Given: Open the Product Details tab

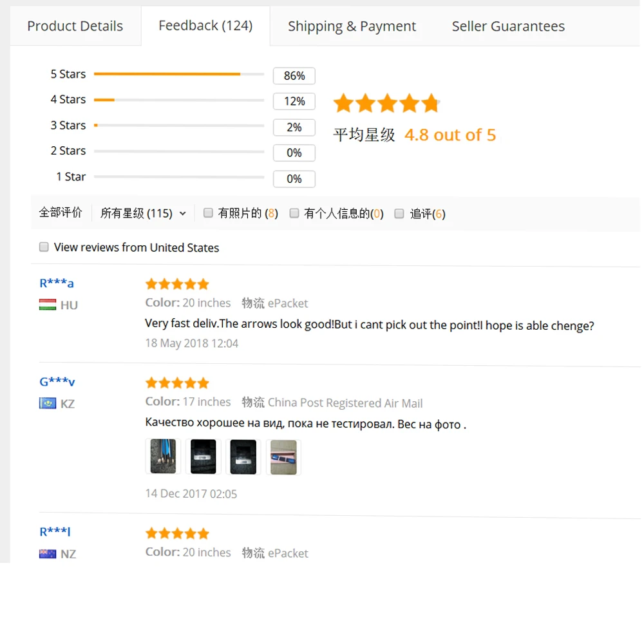Looking at the screenshot, I should [x=75, y=26].
